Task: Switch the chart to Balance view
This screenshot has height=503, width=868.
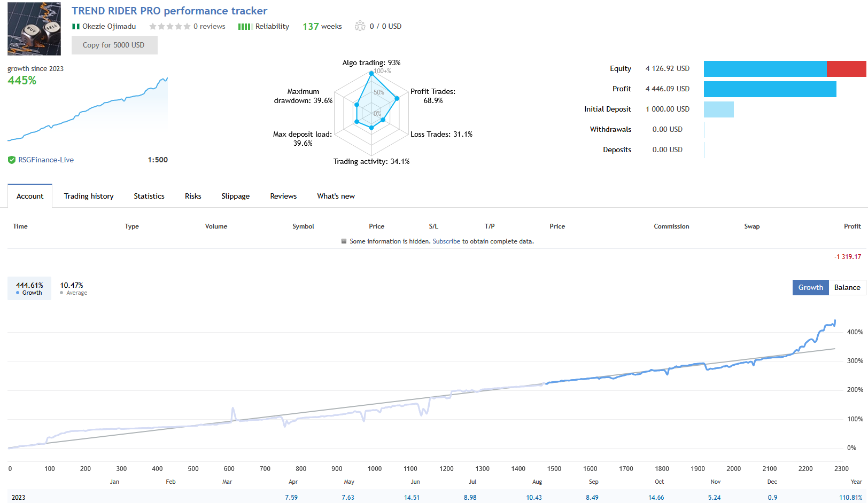Action: (x=847, y=287)
